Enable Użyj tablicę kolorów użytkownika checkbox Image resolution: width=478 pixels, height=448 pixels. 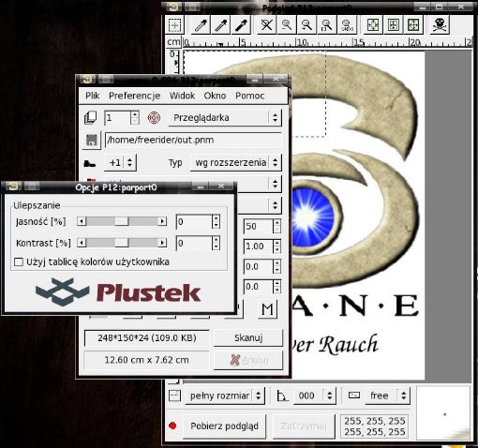coord(19,261)
